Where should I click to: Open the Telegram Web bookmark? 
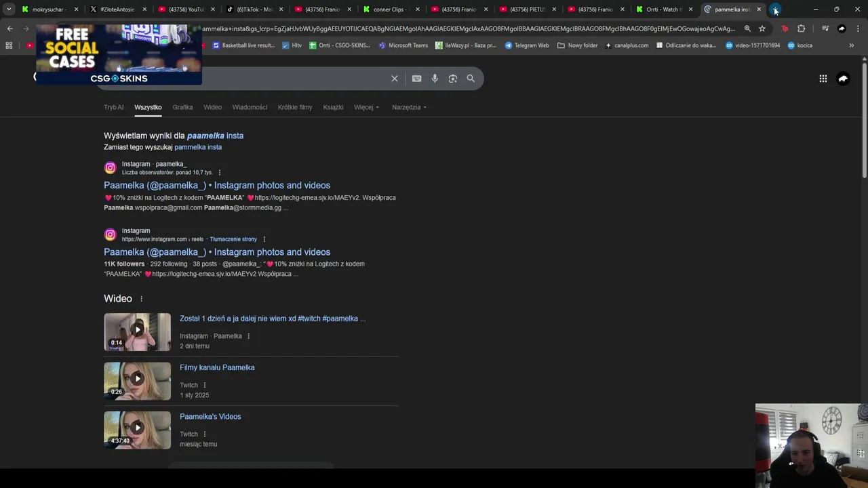tap(526, 45)
